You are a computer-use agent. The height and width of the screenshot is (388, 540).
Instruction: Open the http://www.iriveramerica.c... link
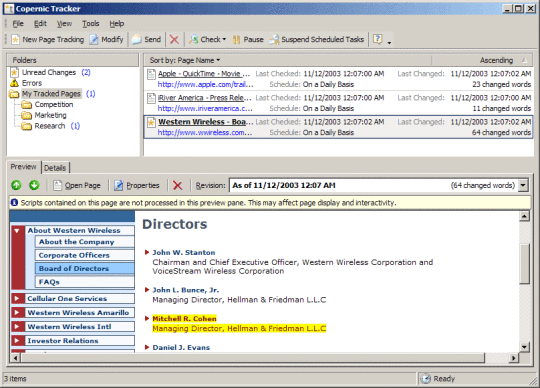click(205, 108)
